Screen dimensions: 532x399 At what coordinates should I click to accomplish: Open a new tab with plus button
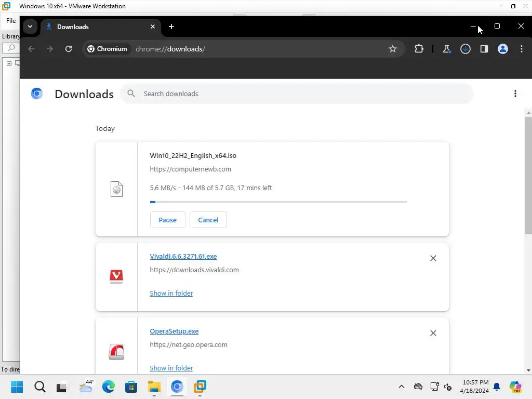coord(171,26)
